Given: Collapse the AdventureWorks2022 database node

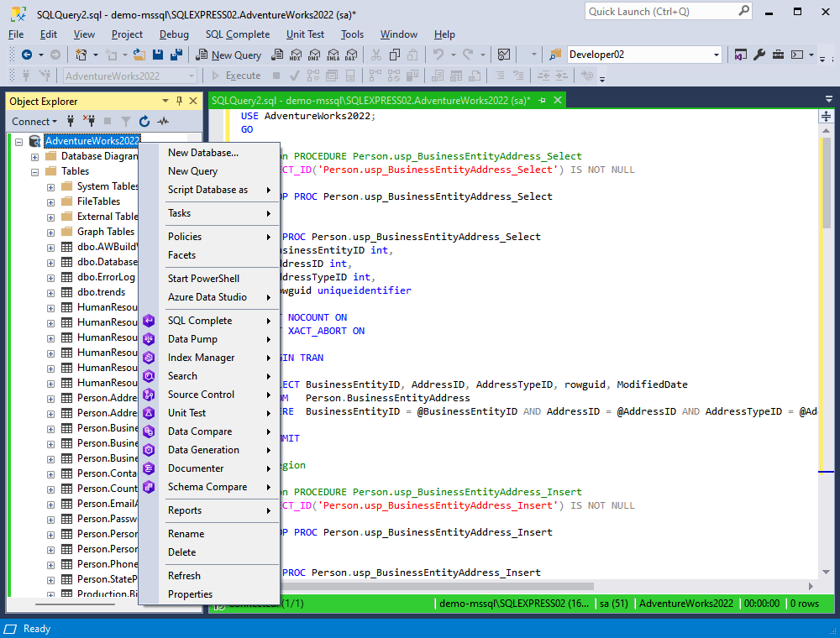Looking at the screenshot, I should 19,142.
